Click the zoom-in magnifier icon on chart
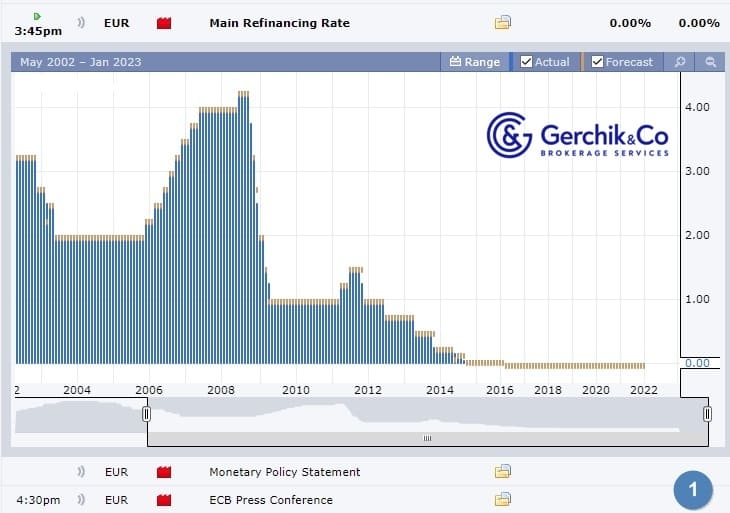The image size is (730, 513). [680, 62]
